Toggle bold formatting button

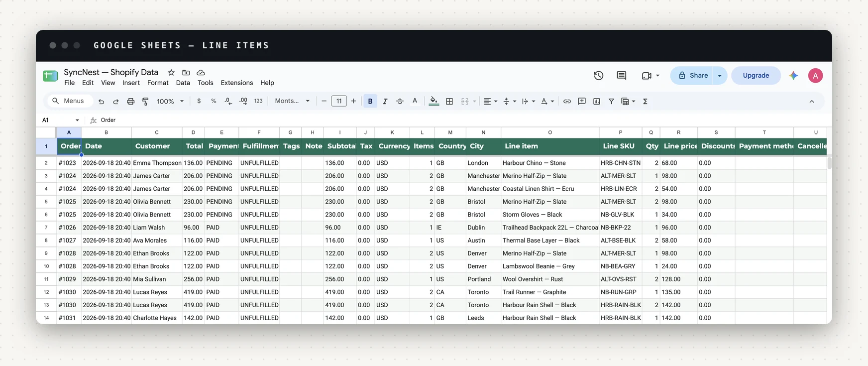click(x=370, y=101)
